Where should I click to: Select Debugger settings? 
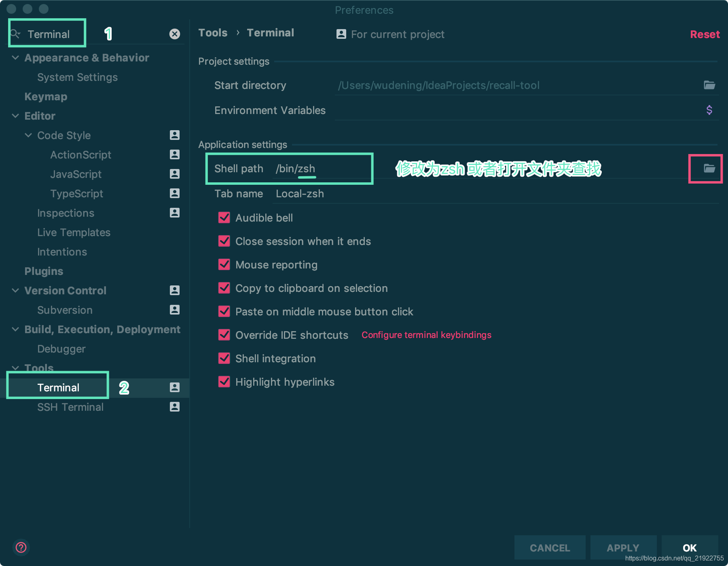coord(61,349)
